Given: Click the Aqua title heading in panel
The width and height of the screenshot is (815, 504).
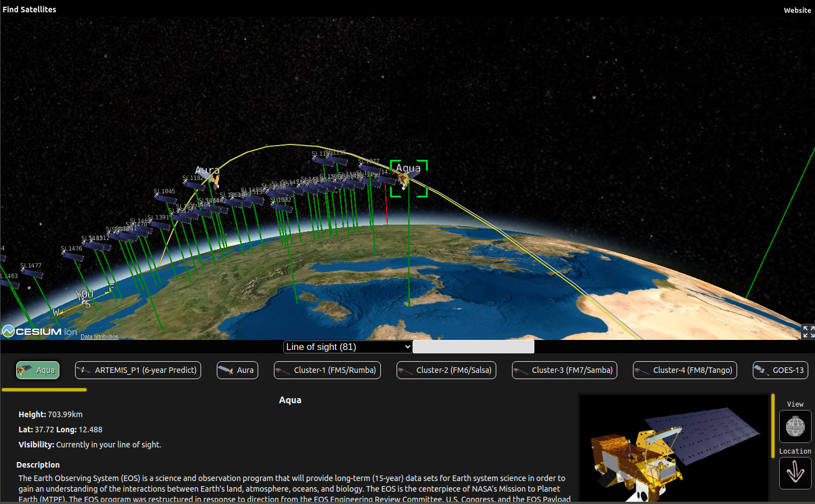Looking at the screenshot, I should click(x=290, y=400).
